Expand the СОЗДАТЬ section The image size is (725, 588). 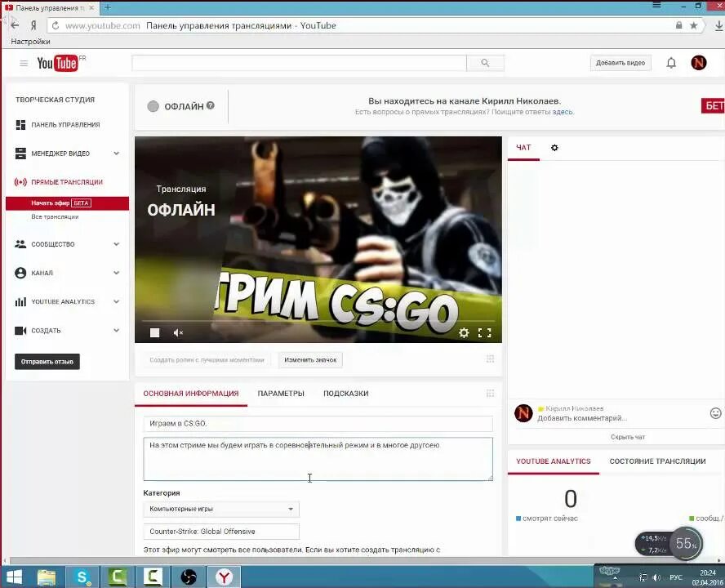tap(116, 330)
